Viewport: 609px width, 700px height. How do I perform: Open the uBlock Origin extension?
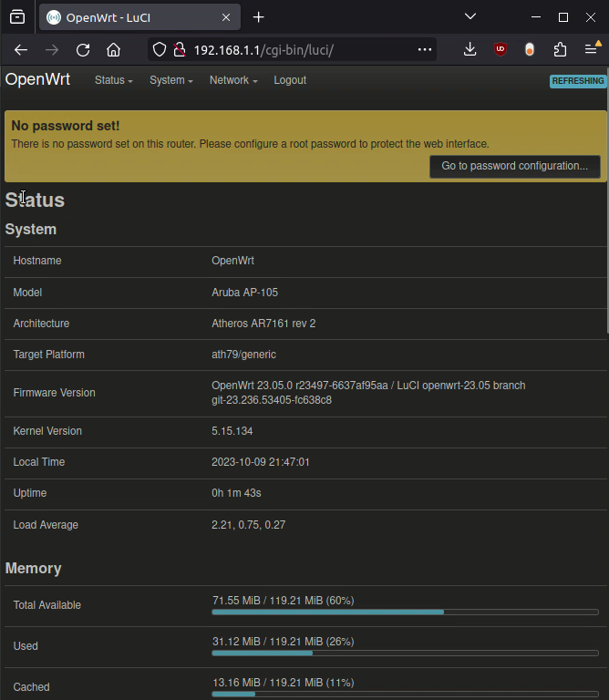pyautogui.click(x=501, y=49)
